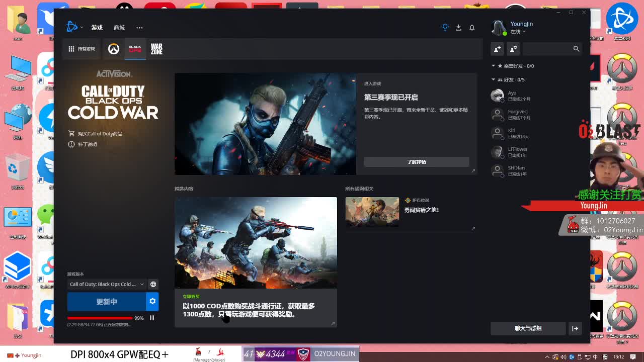Open the YoungJin profile avatar
The height and width of the screenshot is (362, 644).
[x=498, y=28]
